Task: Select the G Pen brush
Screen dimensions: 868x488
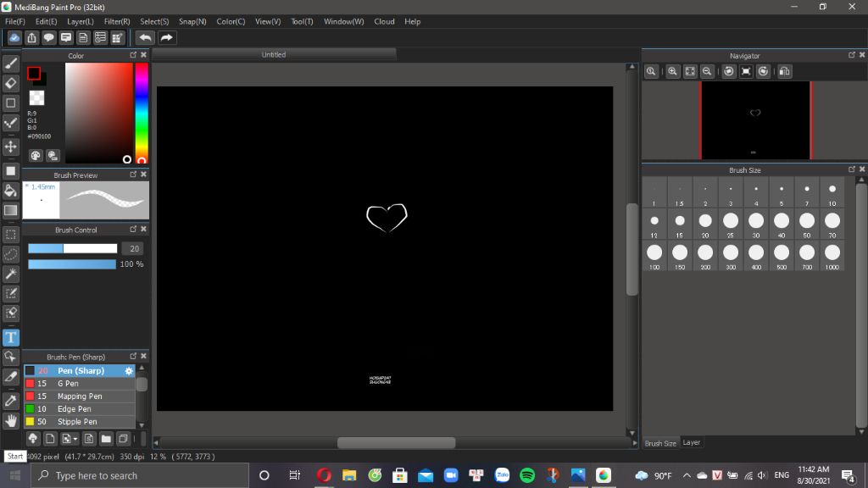Action: pos(79,384)
